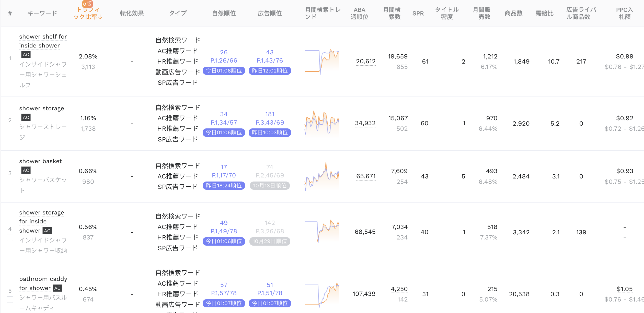Click ABA weekly rank value 20,612
This screenshot has width=644, height=313.
(x=366, y=62)
